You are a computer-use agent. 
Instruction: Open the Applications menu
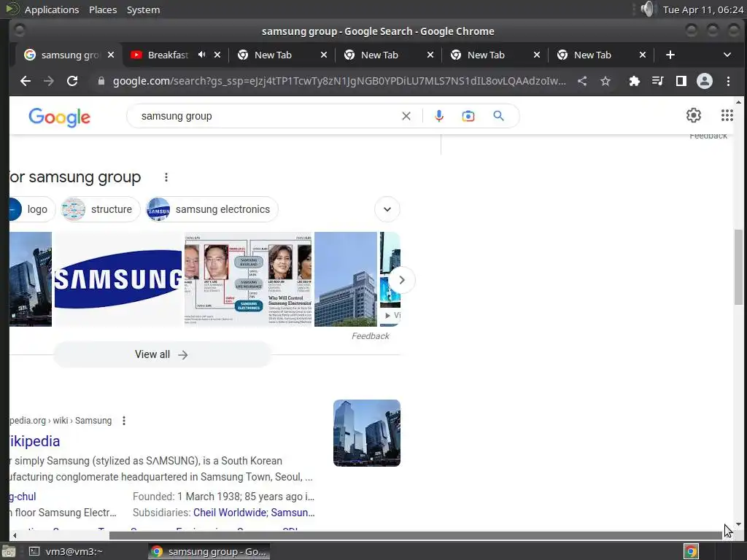pos(52,9)
